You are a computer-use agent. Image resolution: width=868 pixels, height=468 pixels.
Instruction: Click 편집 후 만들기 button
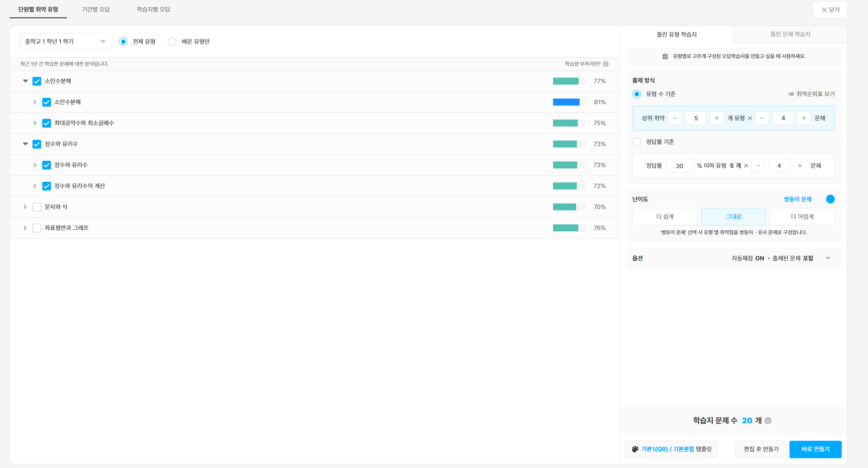tap(761, 449)
